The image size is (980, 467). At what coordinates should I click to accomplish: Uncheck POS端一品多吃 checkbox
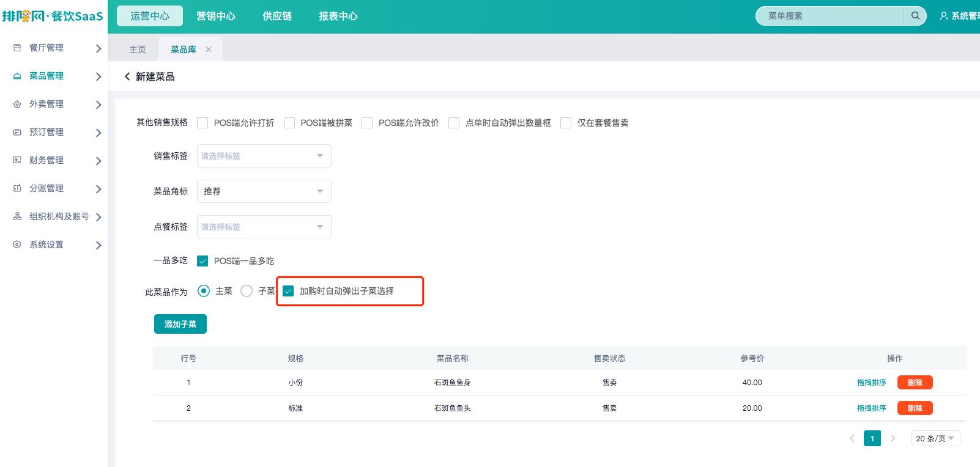click(202, 261)
